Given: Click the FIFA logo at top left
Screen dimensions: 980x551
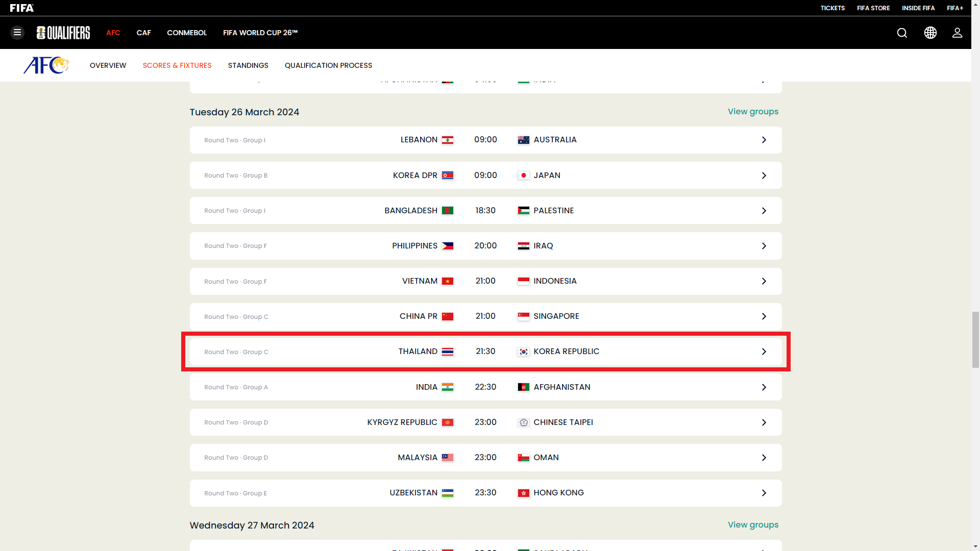Looking at the screenshot, I should click(x=22, y=8).
